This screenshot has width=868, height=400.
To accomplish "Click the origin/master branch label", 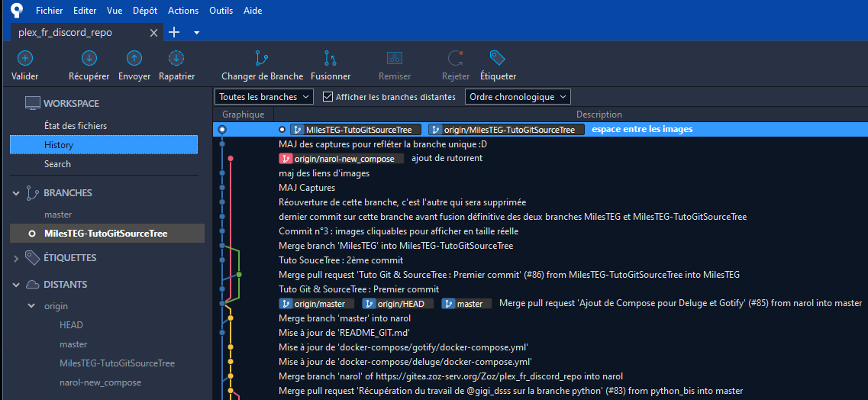I will coord(317,304).
